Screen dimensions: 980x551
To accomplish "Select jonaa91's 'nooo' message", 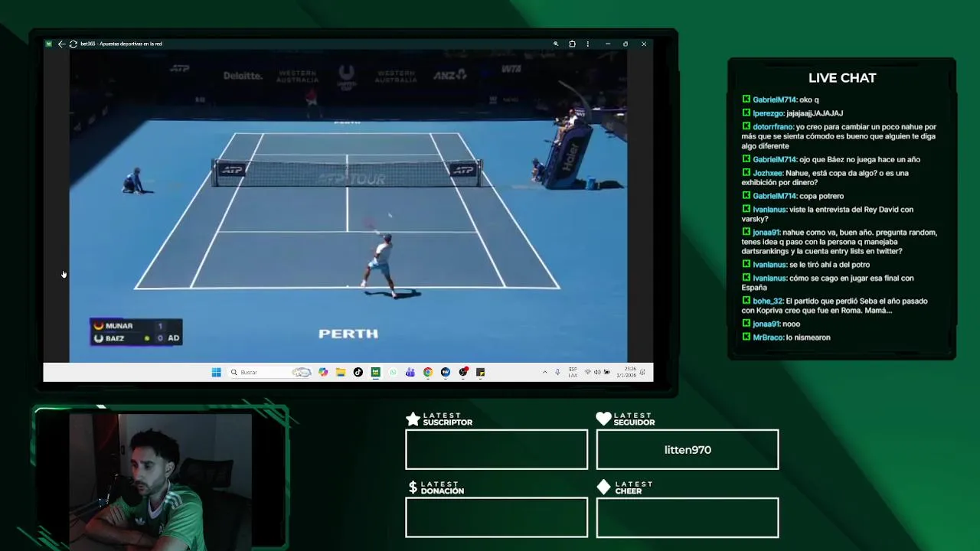I will click(770, 324).
